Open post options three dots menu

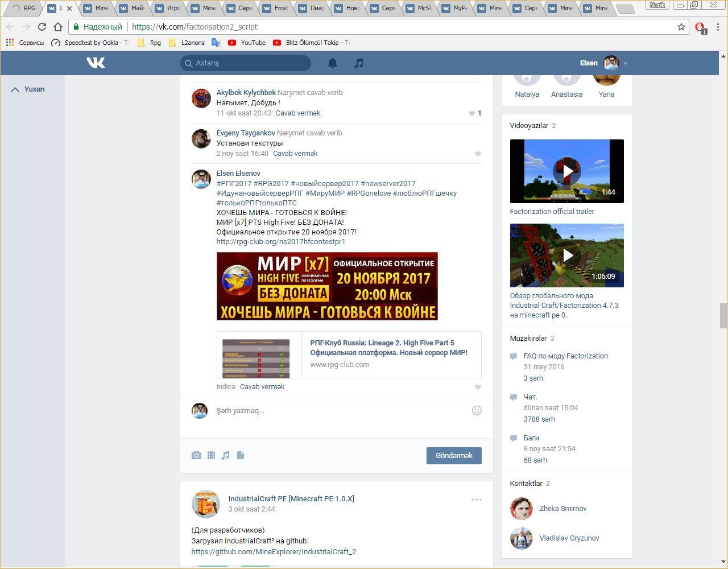click(477, 500)
